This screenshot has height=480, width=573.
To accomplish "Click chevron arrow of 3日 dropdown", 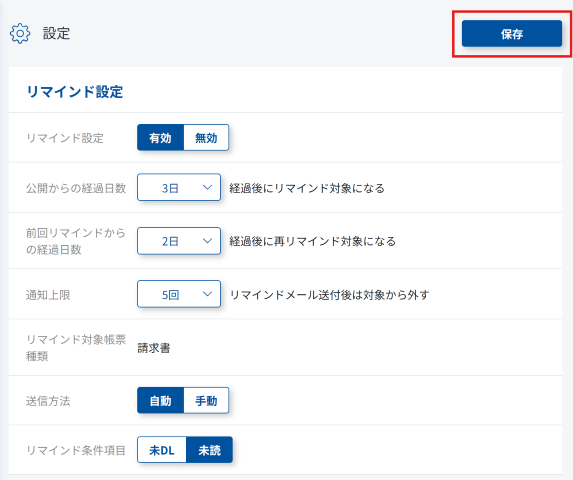I will pos(207,187).
